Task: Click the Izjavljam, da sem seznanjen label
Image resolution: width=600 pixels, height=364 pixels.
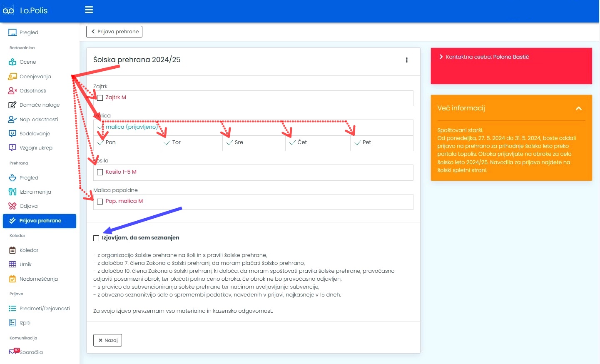Action: pos(140,238)
